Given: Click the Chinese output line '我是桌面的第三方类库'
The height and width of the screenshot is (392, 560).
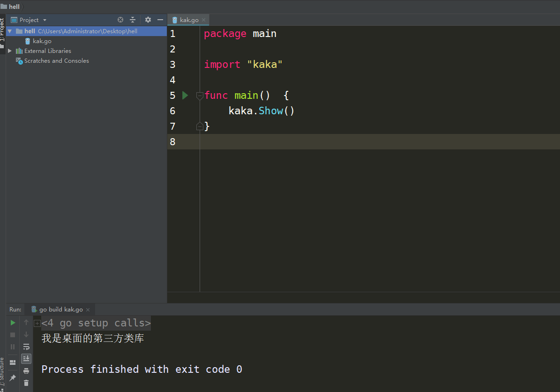Looking at the screenshot, I should point(92,339).
